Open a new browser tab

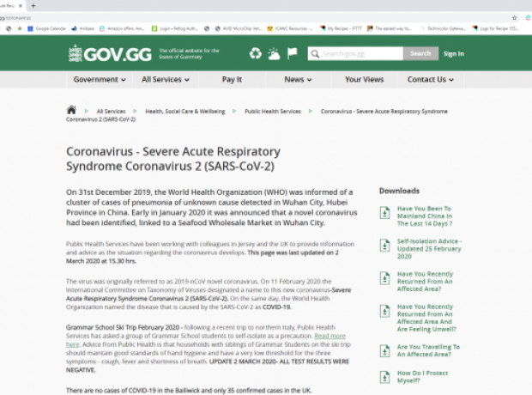pyautogui.click(x=33, y=5)
